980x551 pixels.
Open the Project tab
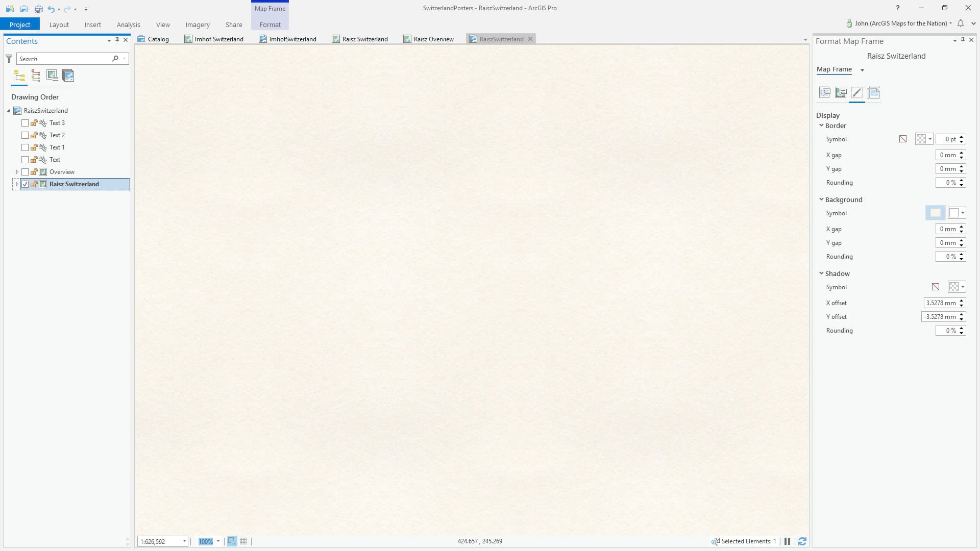[20, 24]
